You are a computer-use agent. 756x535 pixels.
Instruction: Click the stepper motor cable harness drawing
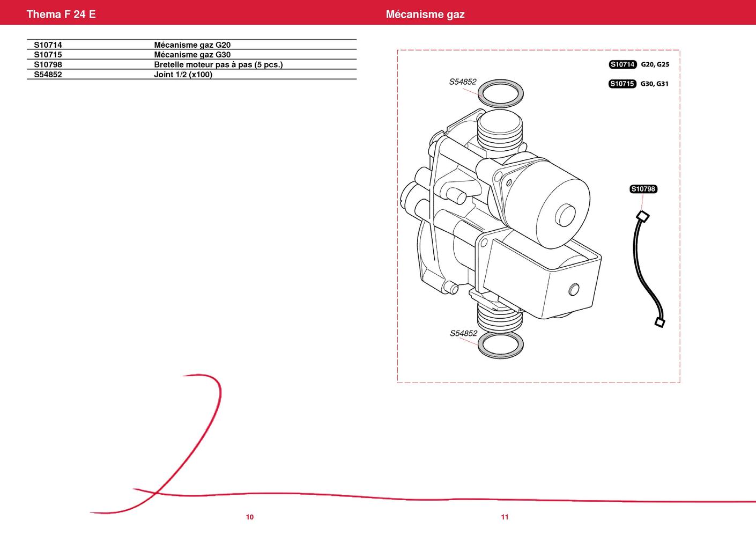(x=647, y=268)
